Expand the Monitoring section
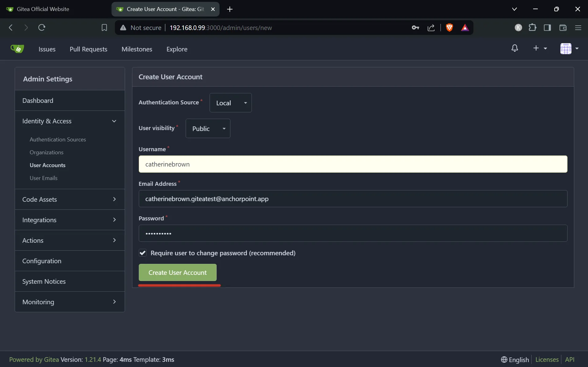The image size is (588, 367). [x=70, y=302]
